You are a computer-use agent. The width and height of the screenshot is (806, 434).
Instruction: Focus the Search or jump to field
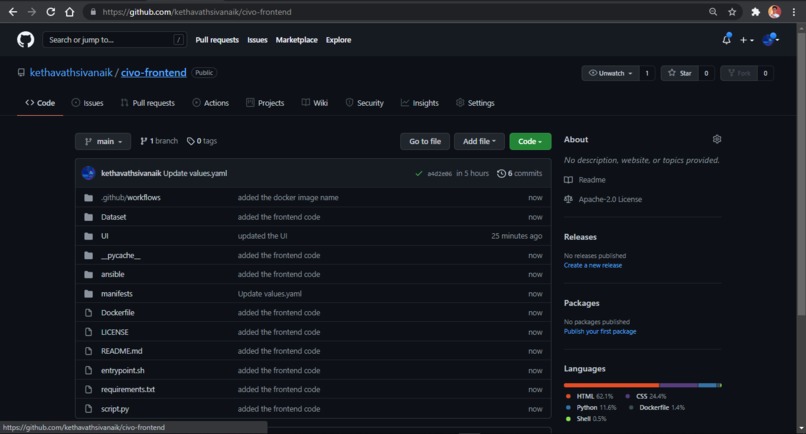[x=114, y=40]
